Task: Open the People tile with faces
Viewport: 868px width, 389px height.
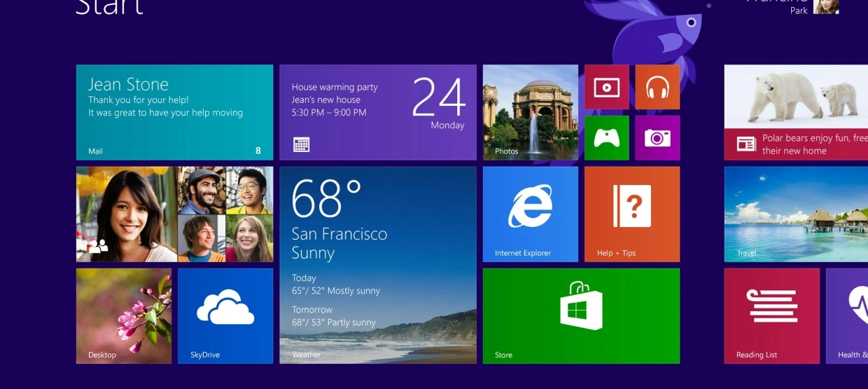Action: click(174, 214)
